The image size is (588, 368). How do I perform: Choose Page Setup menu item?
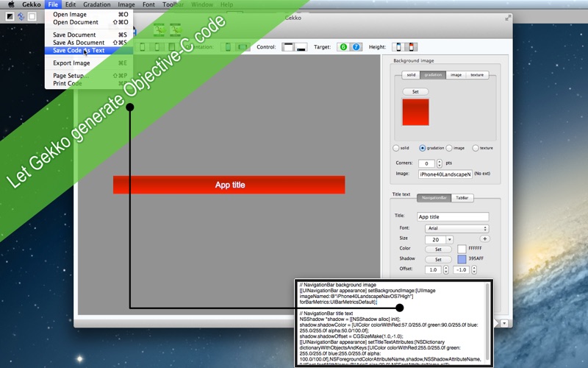(x=89, y=76)
